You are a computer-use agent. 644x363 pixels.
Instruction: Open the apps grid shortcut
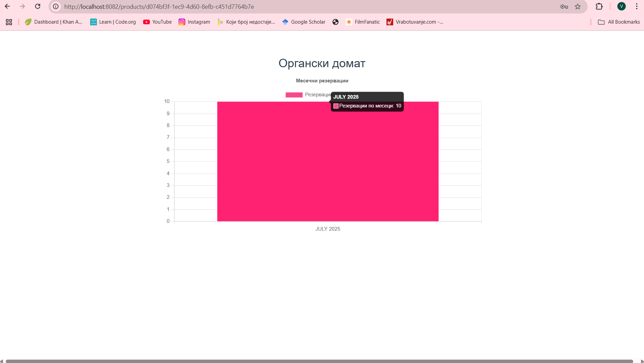(x=9, y=22)
